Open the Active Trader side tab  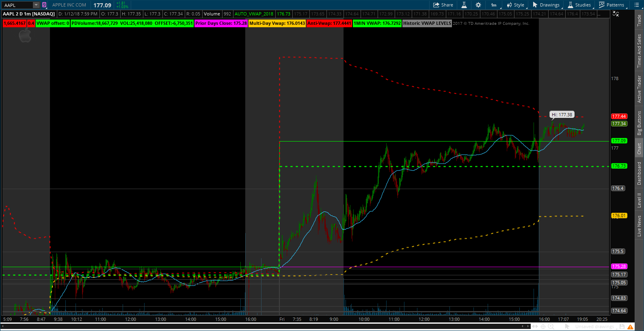[639, 89]
